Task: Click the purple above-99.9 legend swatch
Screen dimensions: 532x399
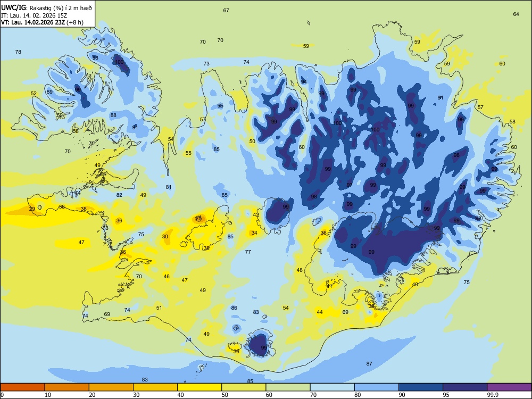Action: pos(509,387)
